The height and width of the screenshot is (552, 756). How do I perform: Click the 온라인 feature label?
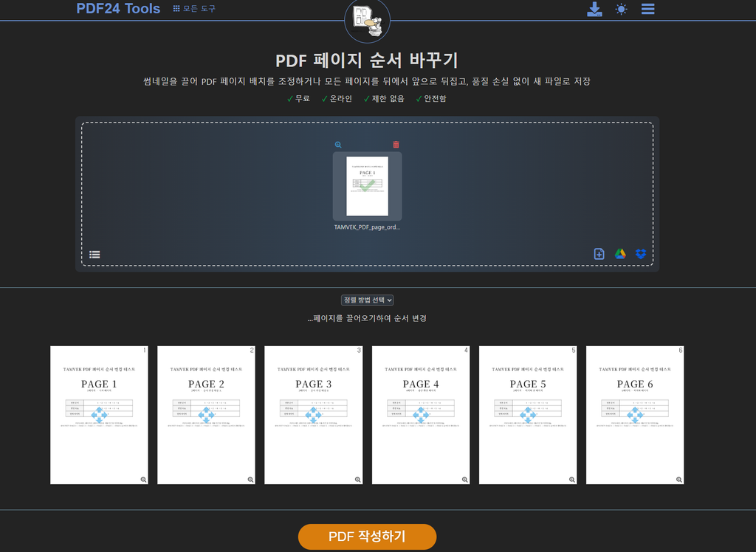(x=340, y=98)
